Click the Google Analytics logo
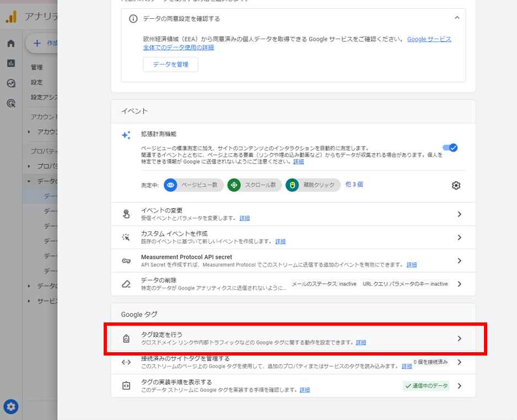 11,17
